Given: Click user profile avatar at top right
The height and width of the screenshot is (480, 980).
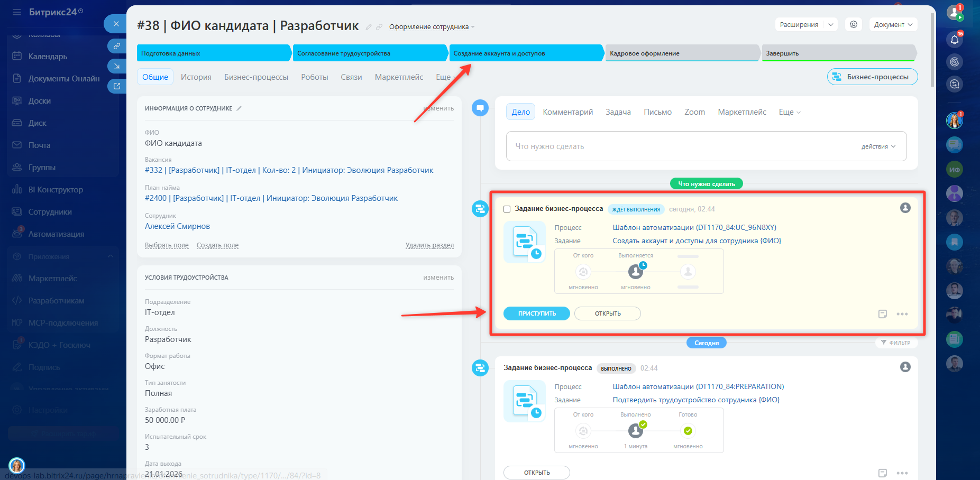Looking at the screenshot, I should pyautogui.click(x=955, y=13).
